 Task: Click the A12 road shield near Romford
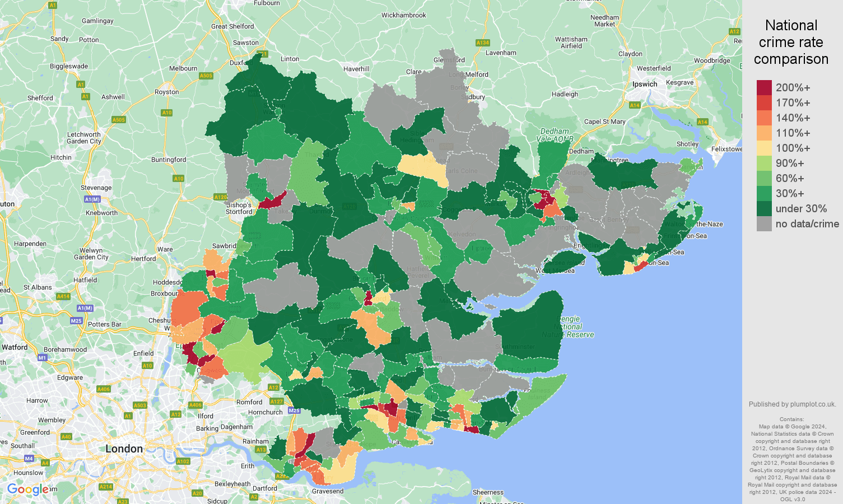(273, 388)
